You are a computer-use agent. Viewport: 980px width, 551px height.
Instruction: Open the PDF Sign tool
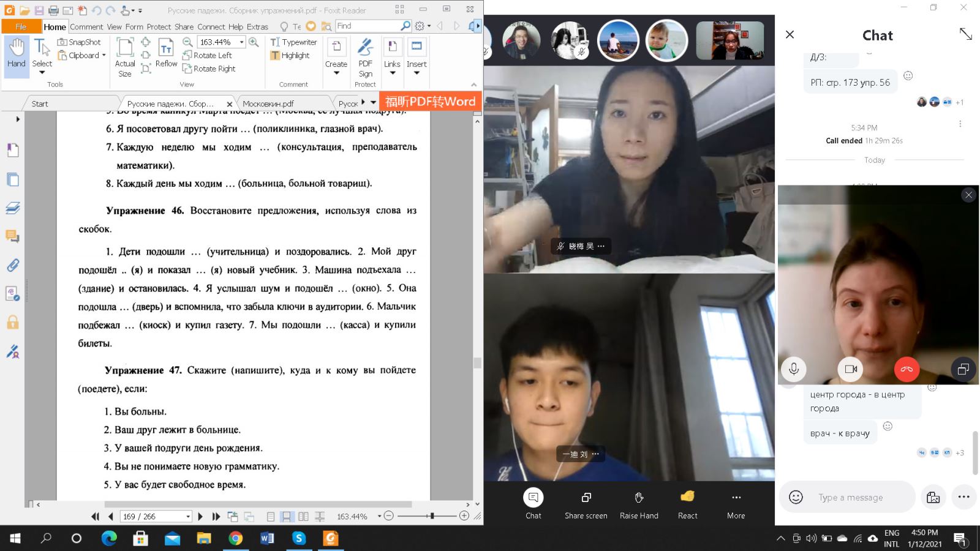pos(366,58)
